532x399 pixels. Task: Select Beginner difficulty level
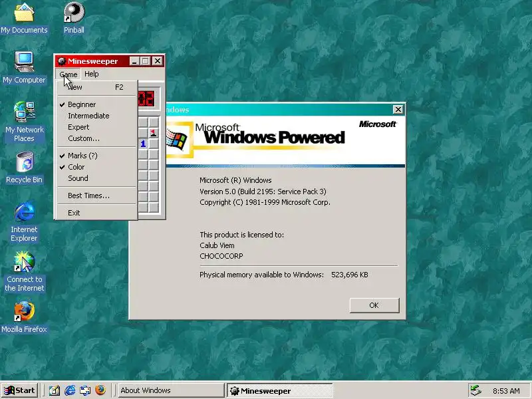[96, 104]
